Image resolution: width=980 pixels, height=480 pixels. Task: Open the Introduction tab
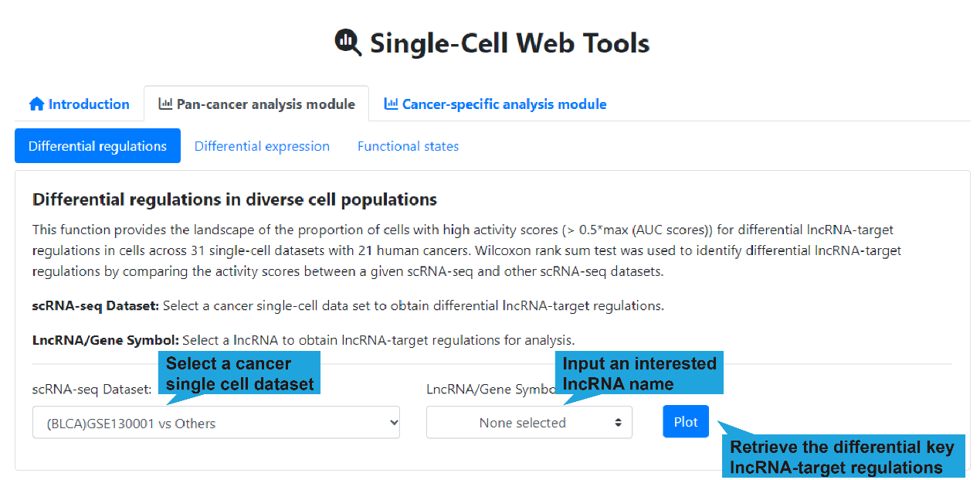(x=79, y=104)
